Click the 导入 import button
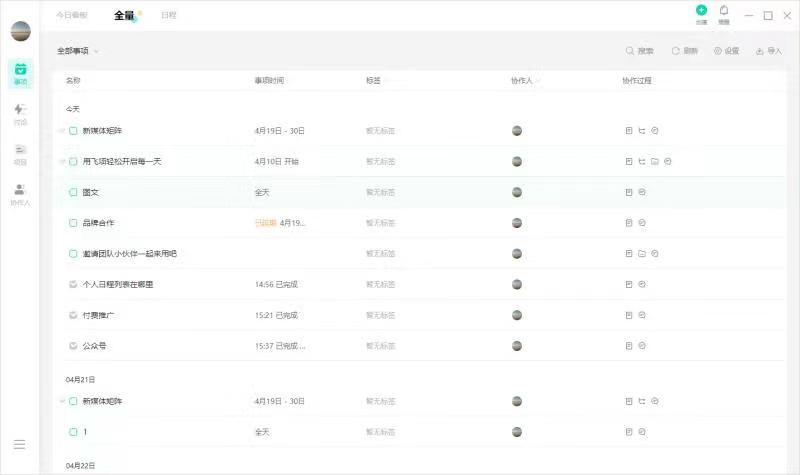Image resolution: width=800 pixels, height=475 pixels. coord(769,51)
